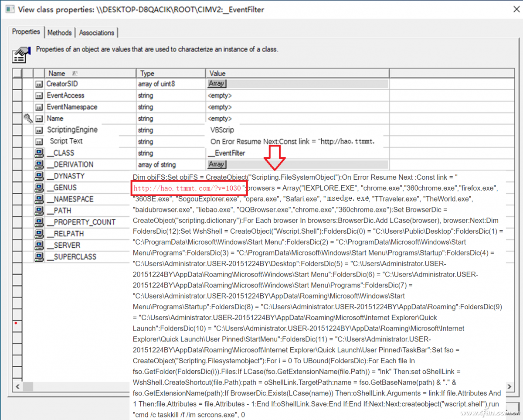Select the EventNamespace property name
The height and width of the screenshot is (420, 523).
pyautogui.click(x=72, y=107)
